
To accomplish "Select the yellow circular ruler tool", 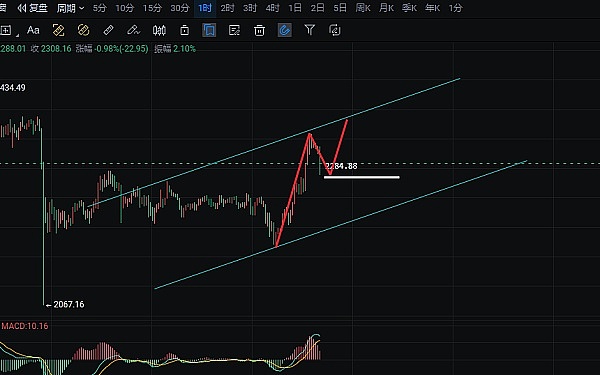I will 83,30.
